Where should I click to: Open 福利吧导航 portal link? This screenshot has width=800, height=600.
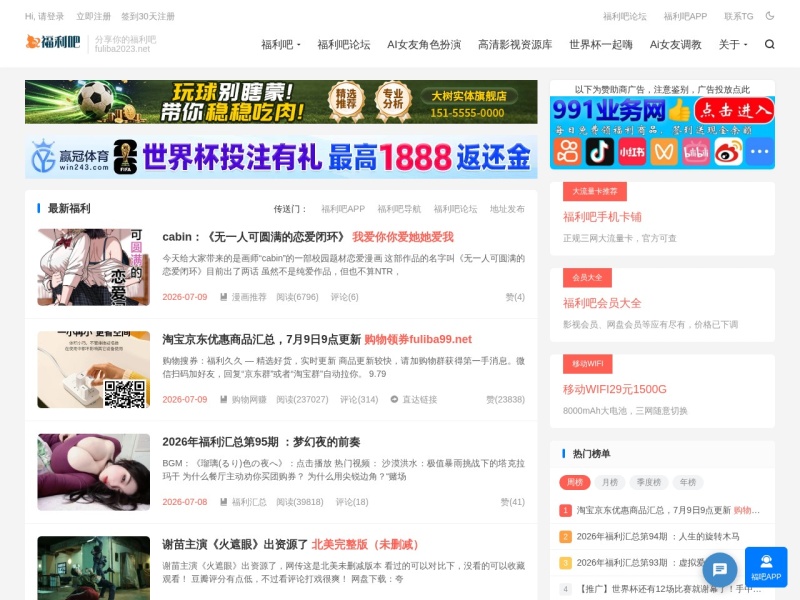(399, 209)
